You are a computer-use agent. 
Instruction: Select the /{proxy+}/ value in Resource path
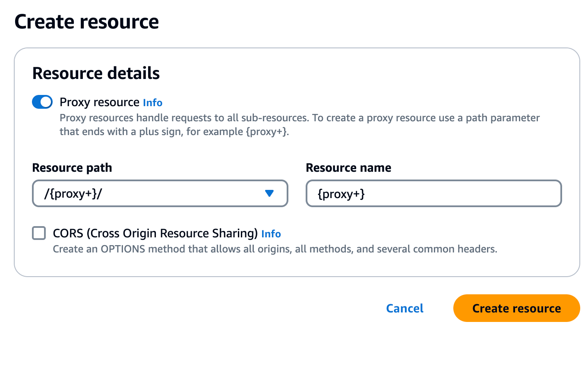point(73,194)
